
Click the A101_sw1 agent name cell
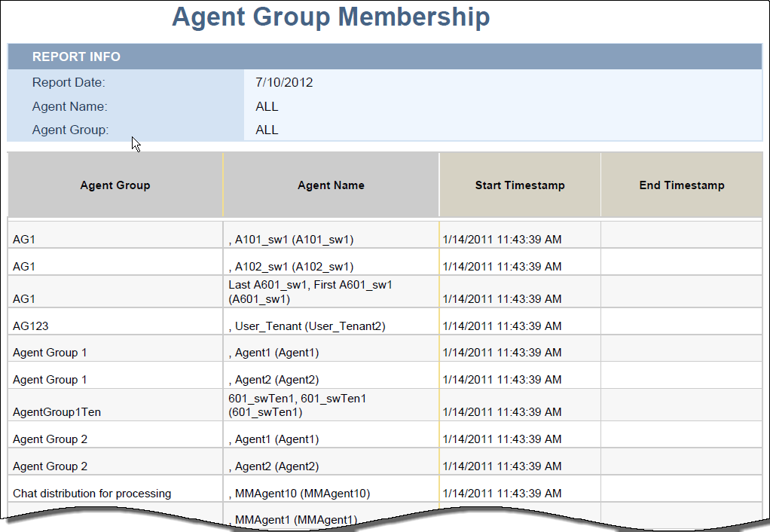point(291,240)
